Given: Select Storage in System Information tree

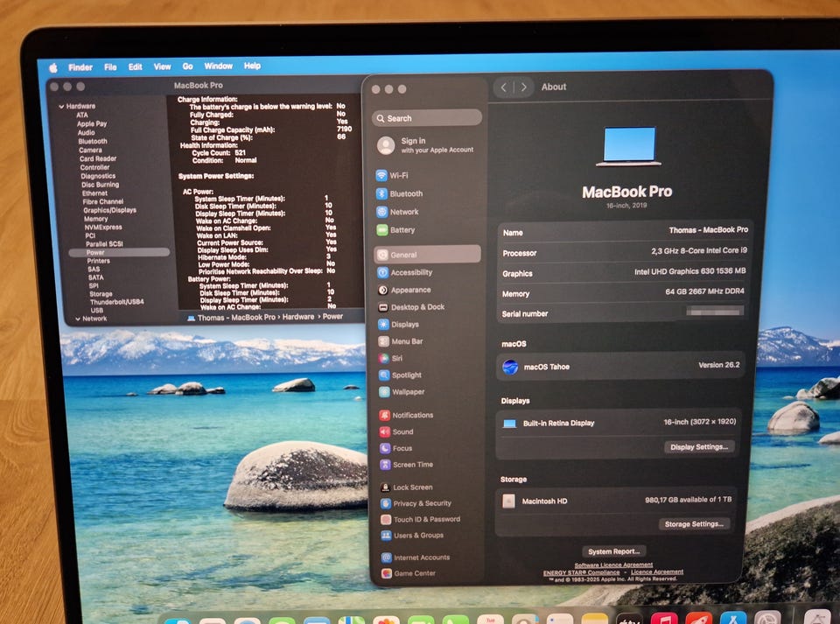Looking at the screenshot, I should pyautogui.click(x=101, y=294).
